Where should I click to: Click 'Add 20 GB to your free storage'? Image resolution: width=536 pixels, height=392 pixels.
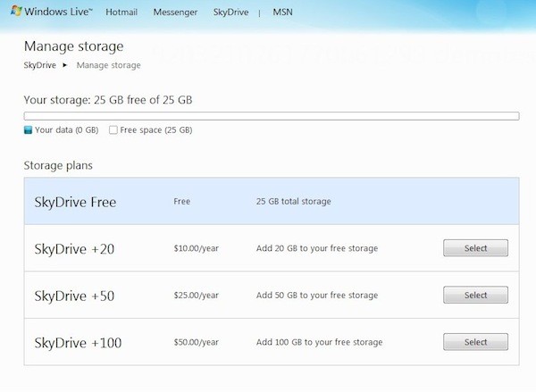pyautogui.click(x=317, y=248)
